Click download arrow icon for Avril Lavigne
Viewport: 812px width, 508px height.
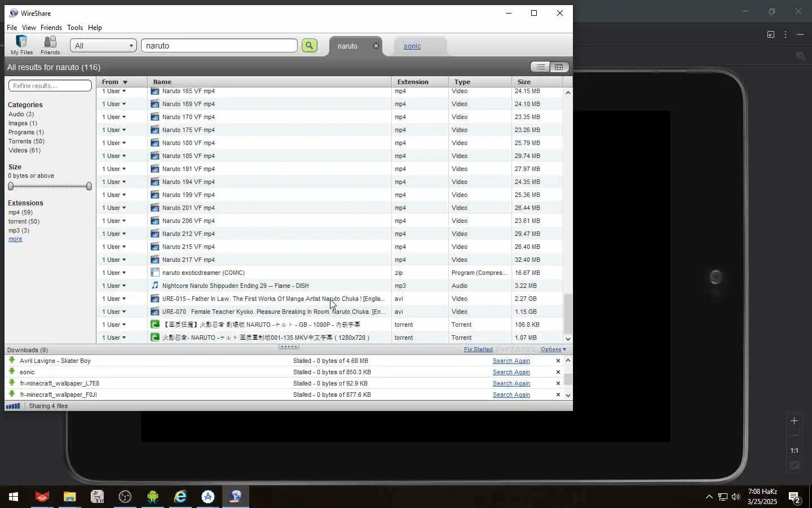coord(12,360)
